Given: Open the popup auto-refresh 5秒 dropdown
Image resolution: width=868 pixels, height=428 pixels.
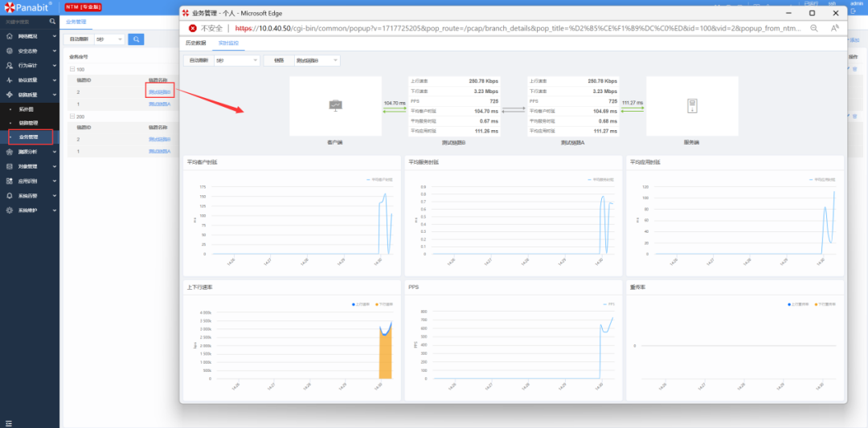Looking at the screenshot, I should tap(236, 60).
